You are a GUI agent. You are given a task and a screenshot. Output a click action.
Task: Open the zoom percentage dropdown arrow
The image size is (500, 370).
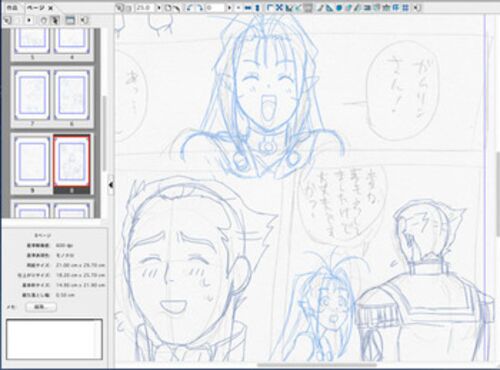coord(159,8)
